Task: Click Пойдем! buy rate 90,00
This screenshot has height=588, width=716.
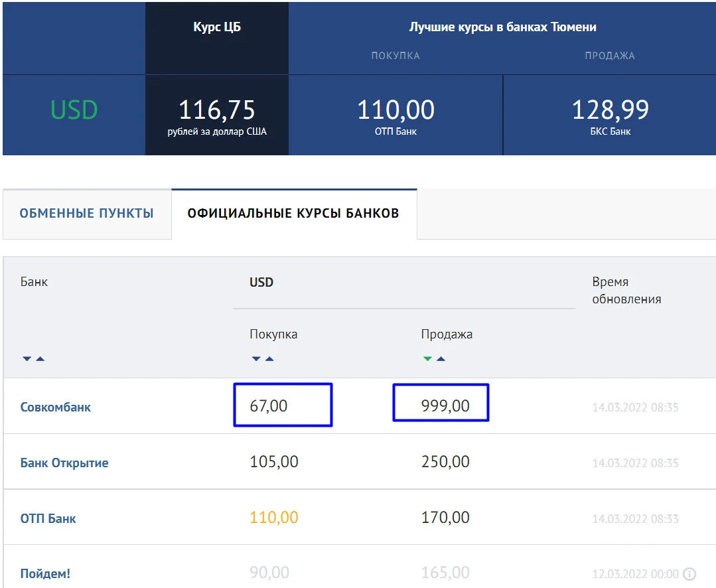Action: [269, 573]
